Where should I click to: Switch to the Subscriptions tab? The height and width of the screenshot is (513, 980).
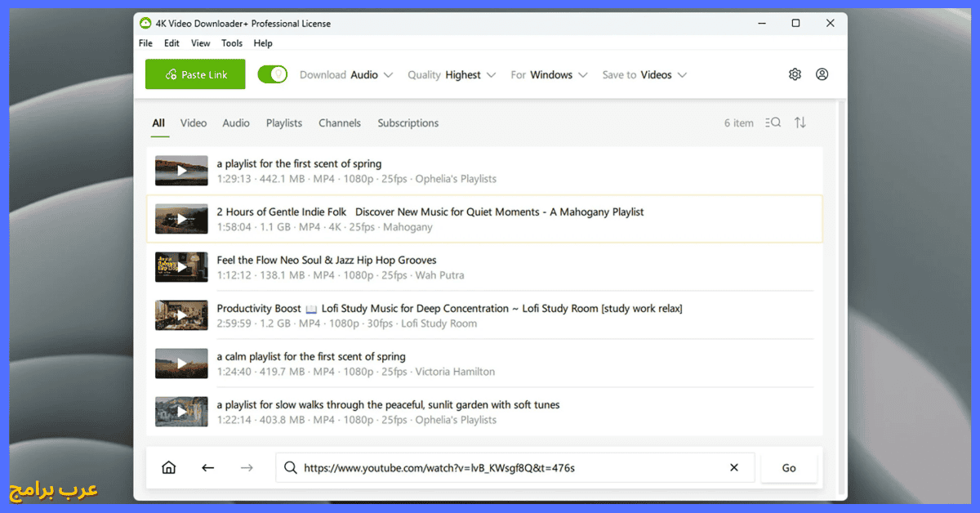click(x=408, y=123)
